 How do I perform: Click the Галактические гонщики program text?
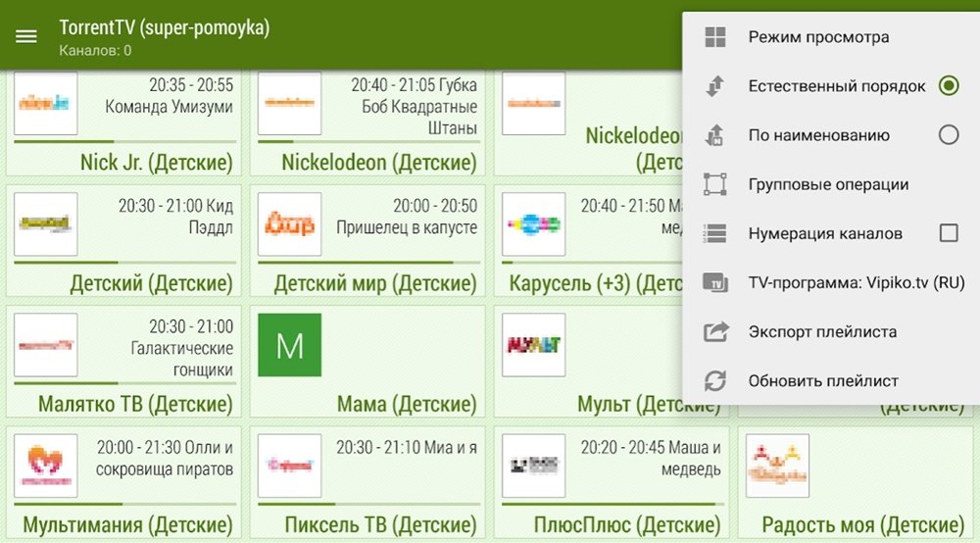click(182, 359)
